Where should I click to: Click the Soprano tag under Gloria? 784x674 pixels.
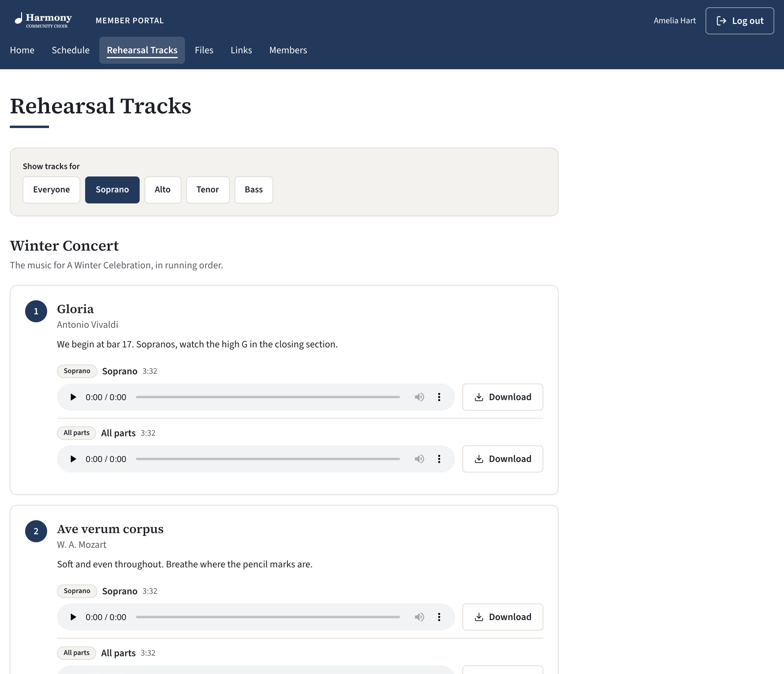click(x=77, y=371)
